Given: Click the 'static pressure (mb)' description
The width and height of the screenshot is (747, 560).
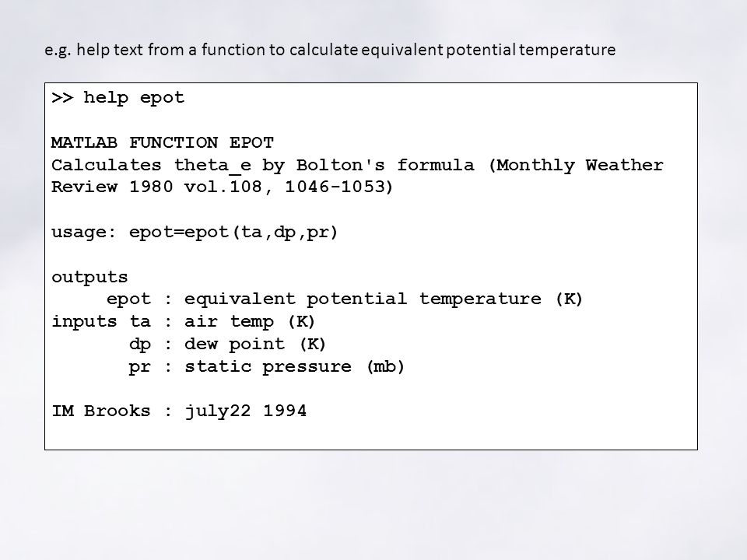Looking at the screenshot, I should (x=294, y=366).
